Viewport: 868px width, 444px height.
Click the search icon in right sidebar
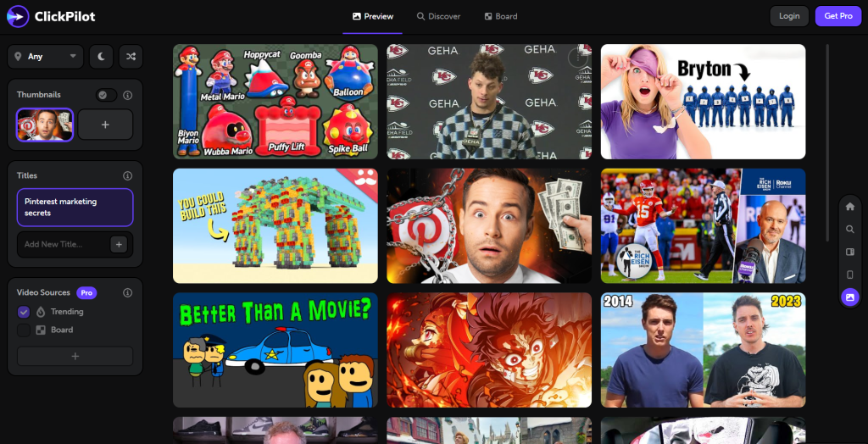click(849, 229)
